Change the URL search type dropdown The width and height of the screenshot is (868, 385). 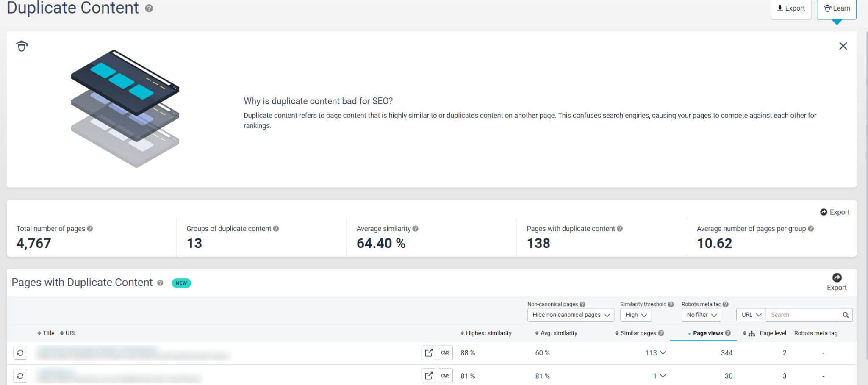point(751,315)
